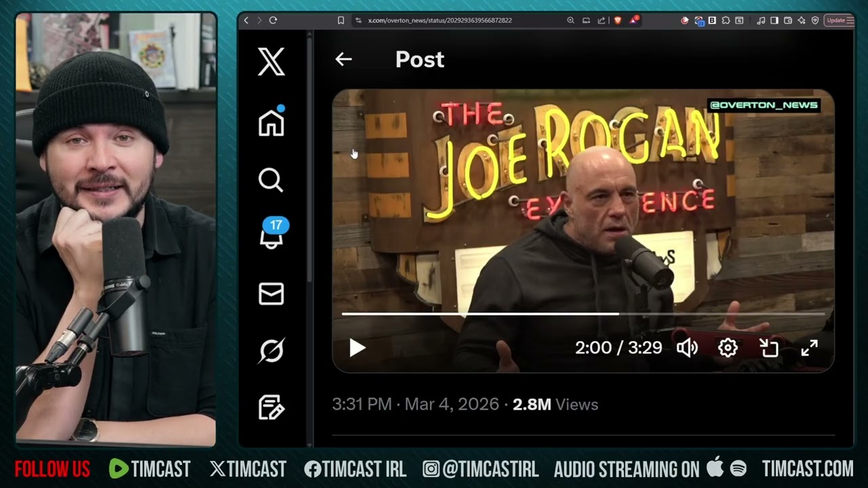Click the X logo in sidebar
Image resolution: width=868 pixels, height=488 pixels.
click(271, 62)
